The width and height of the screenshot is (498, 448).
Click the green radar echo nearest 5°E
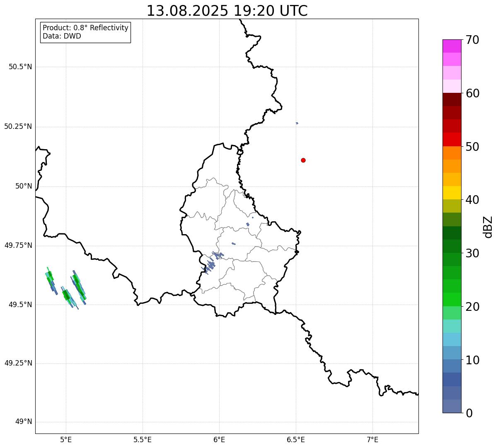point(67,296)
